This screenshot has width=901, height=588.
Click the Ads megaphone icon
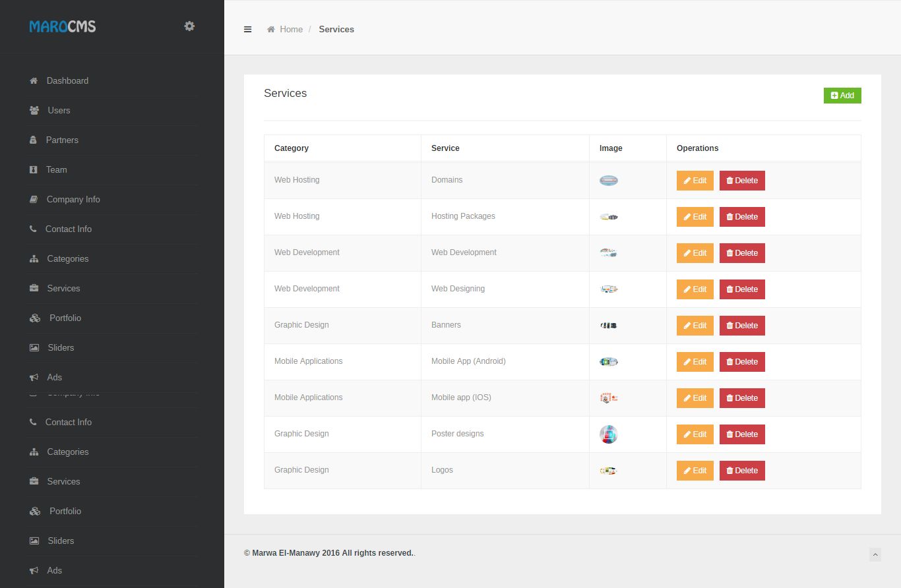(x=34, y=377)
